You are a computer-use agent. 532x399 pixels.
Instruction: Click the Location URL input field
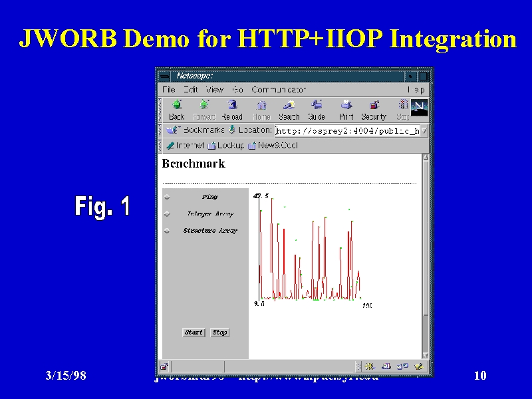(347, 130)
